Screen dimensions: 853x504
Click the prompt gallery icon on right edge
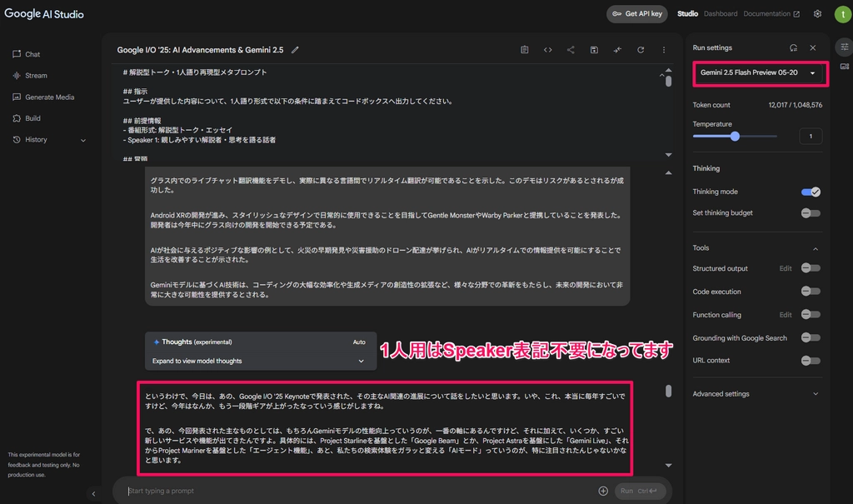(845, 67)
